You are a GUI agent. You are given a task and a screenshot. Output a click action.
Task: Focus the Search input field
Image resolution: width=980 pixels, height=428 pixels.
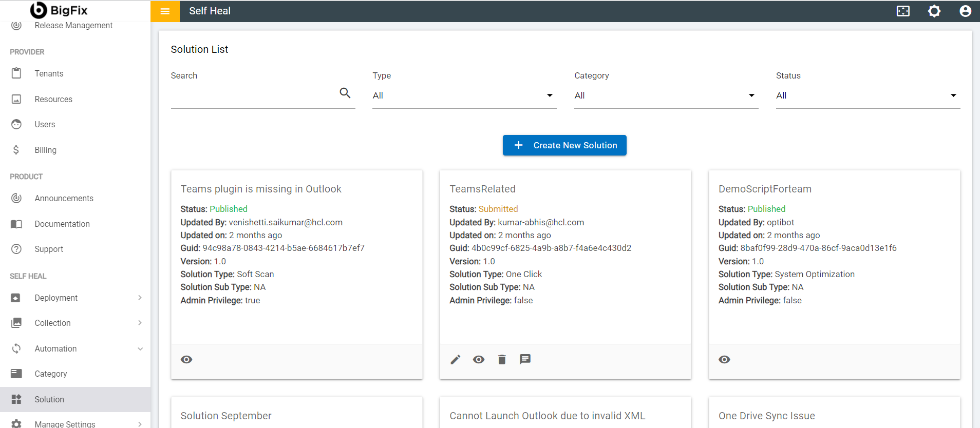(253, 95)
